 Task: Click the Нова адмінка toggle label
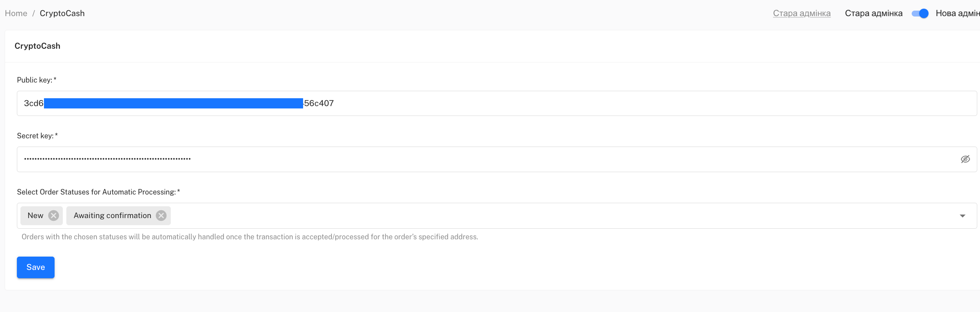957,13
